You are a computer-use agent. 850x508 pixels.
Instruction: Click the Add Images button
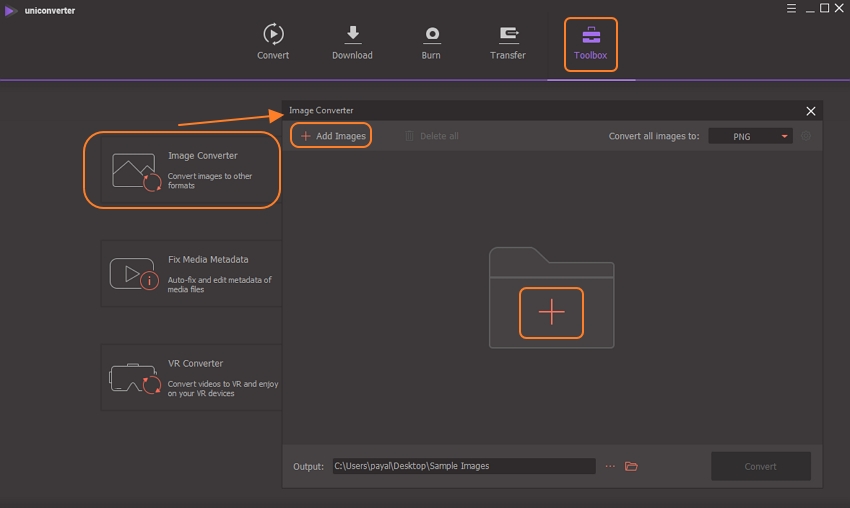(x=332, y=136)
